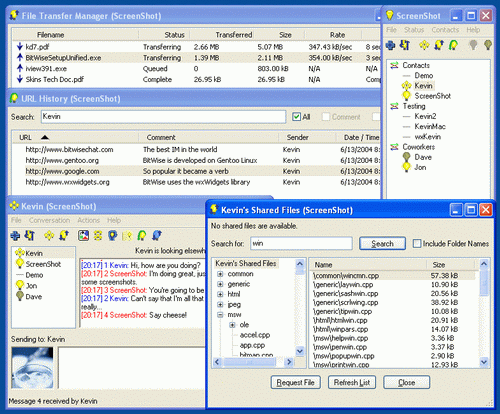Click the Close button in Shared Files dialog
This screenshot has height=414, width=500.
click(x=407, y=383)
